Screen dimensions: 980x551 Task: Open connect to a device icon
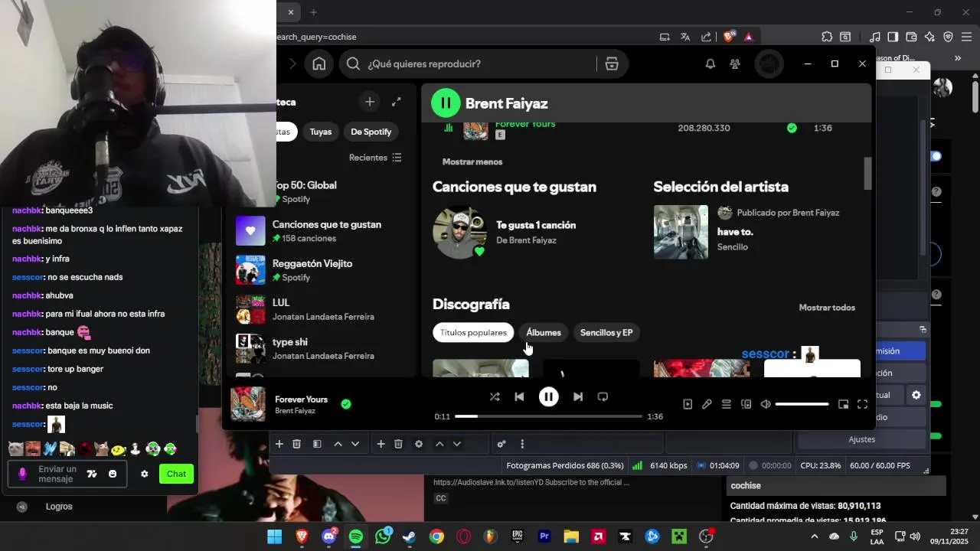[746, 404]
